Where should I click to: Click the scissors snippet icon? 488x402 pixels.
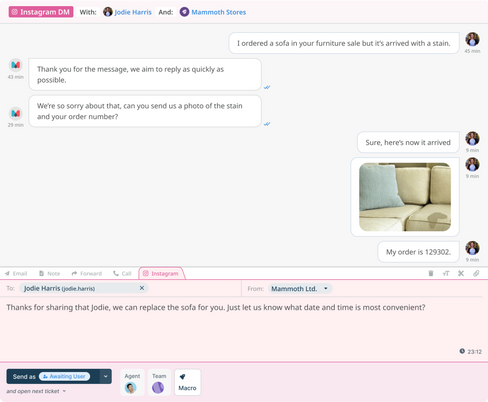tap(461, 273)
